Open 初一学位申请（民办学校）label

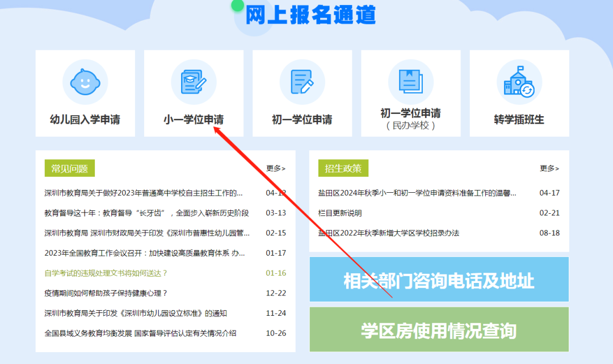pos(410,119)
